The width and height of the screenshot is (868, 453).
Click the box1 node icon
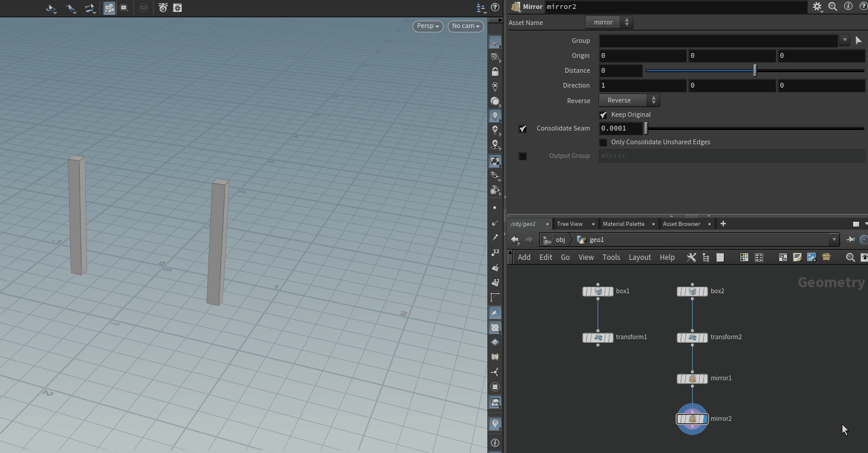pyautogui.click(x=598, y=291)
